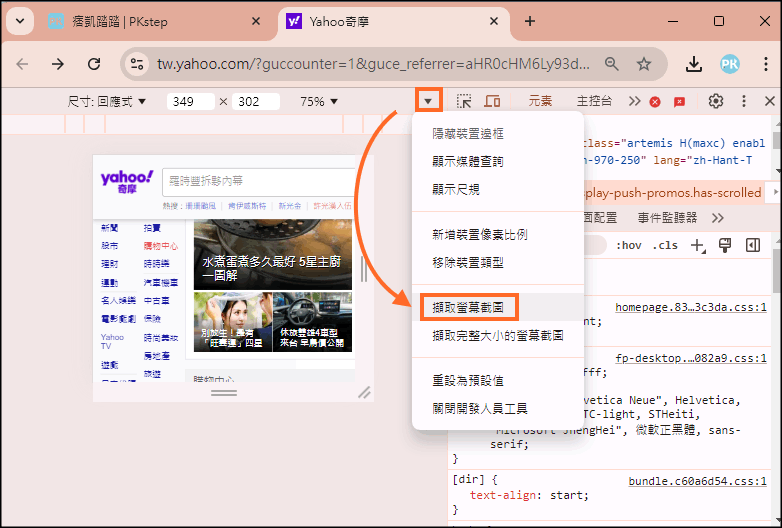782x528 pixels.
Task: Reload the current page
Action: pos(94,64)
